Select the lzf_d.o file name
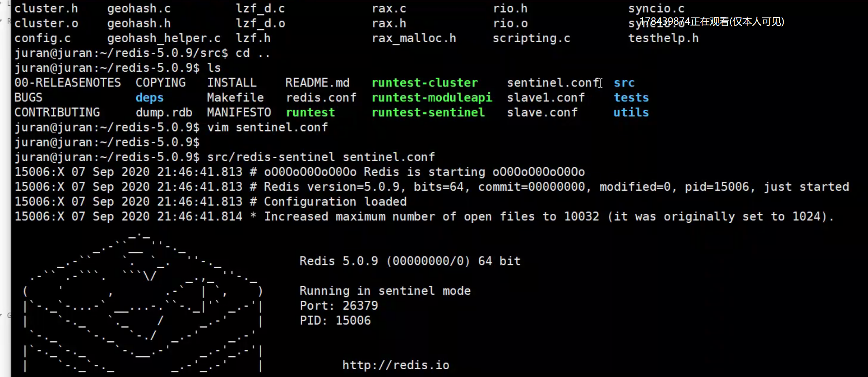868x377 pixels. 260,24
